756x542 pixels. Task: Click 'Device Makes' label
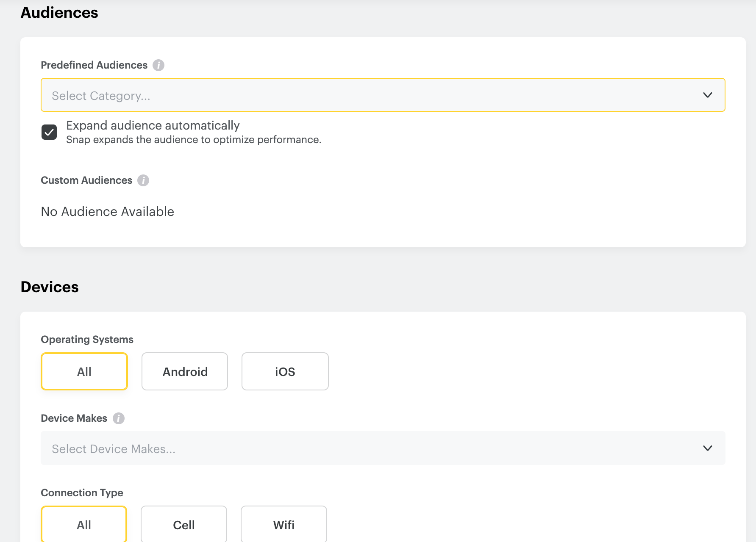pos(74,418)
